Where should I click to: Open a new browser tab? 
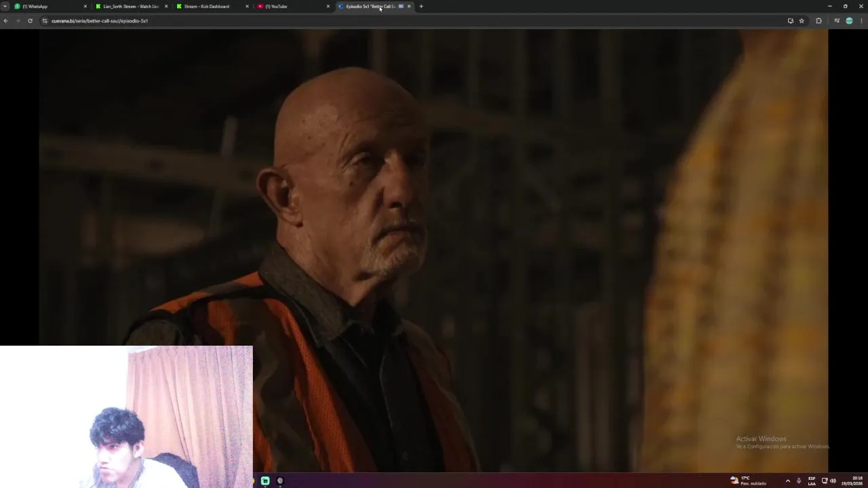click(421, 6)
